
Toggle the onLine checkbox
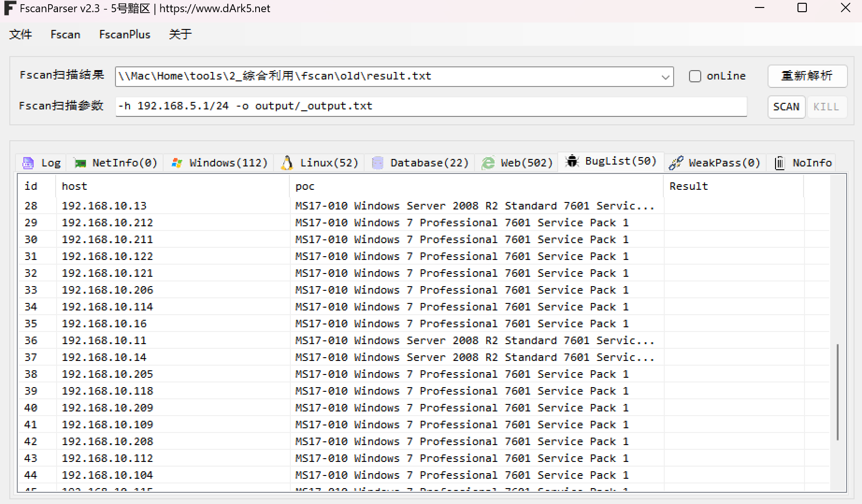[695, 76]
